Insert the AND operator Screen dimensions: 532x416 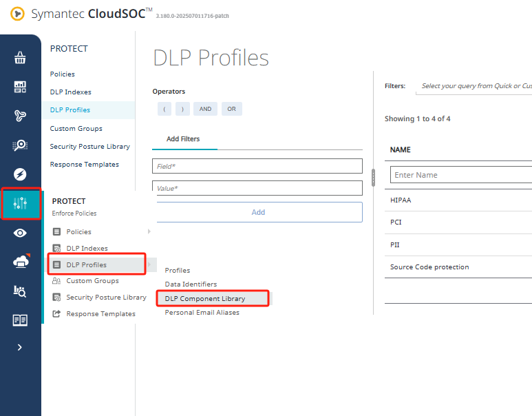click(205, 109)
